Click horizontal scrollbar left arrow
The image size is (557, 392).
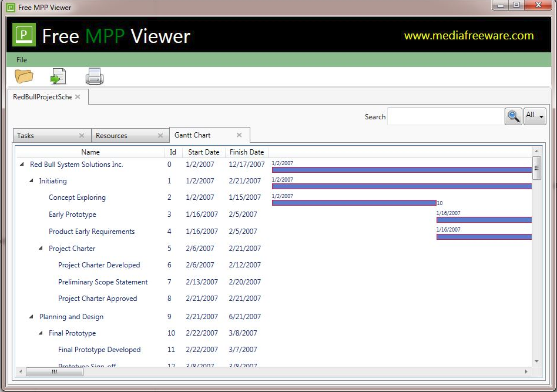click(21, 372)
